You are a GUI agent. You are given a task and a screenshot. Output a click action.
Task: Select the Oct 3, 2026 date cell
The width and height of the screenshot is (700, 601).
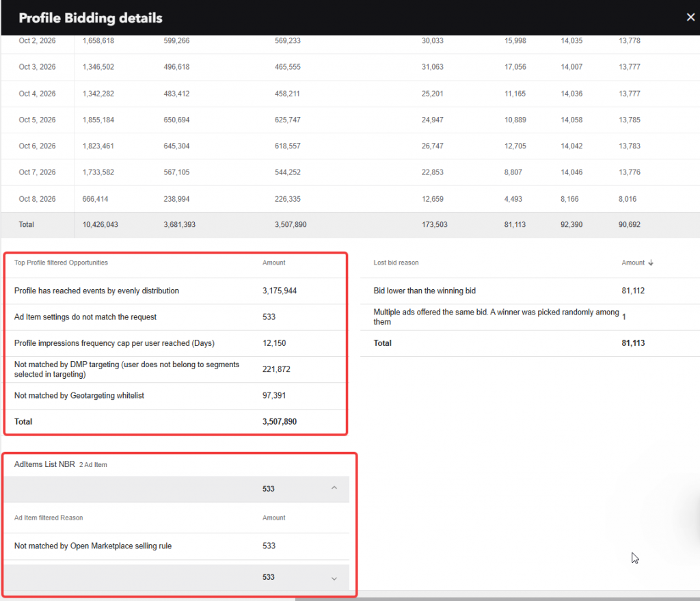37,67
